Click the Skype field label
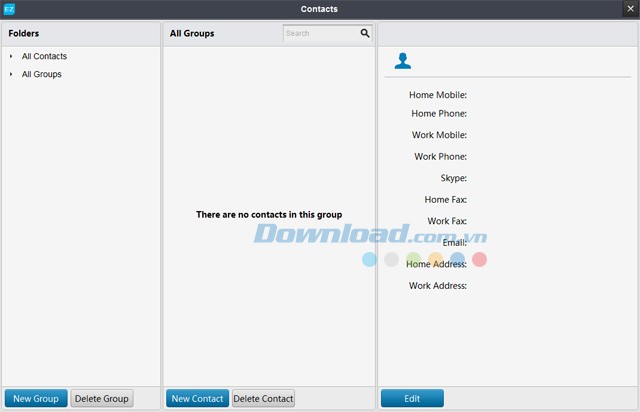 pyautogui.click(x=453, y=178)
